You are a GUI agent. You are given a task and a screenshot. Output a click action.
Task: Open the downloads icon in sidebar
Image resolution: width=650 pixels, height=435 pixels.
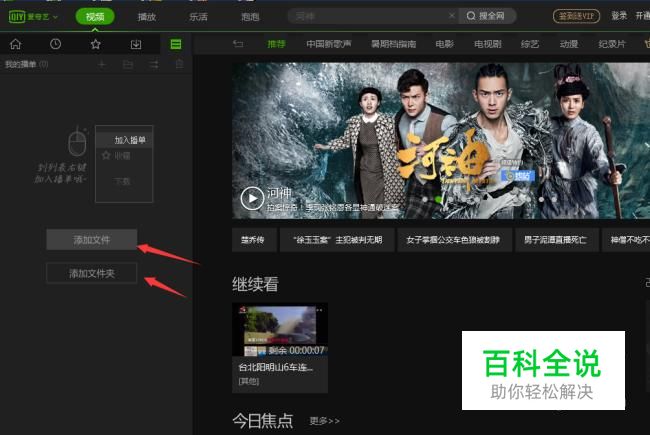pyautogui.click(x=136, y=44)
